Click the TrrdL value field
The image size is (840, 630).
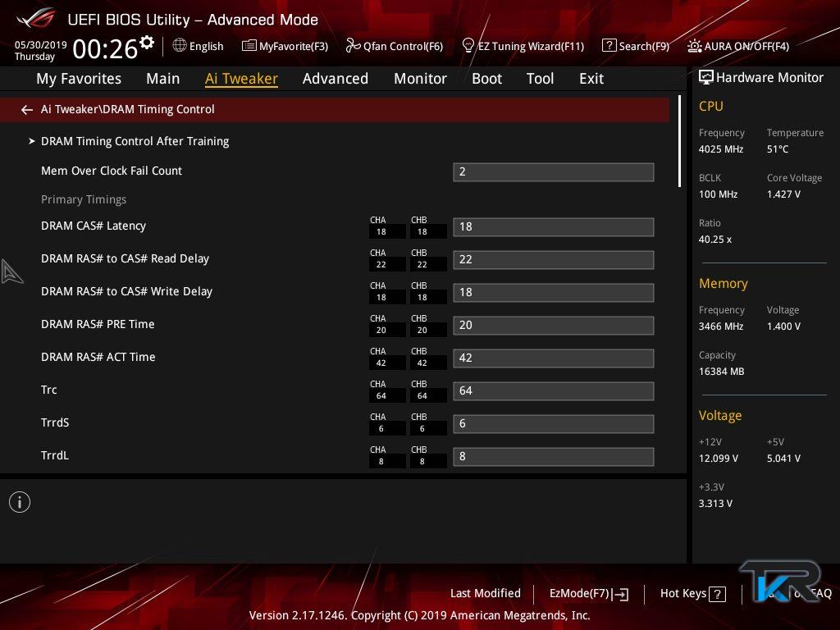pyautogui.click(x=554, y=456)
